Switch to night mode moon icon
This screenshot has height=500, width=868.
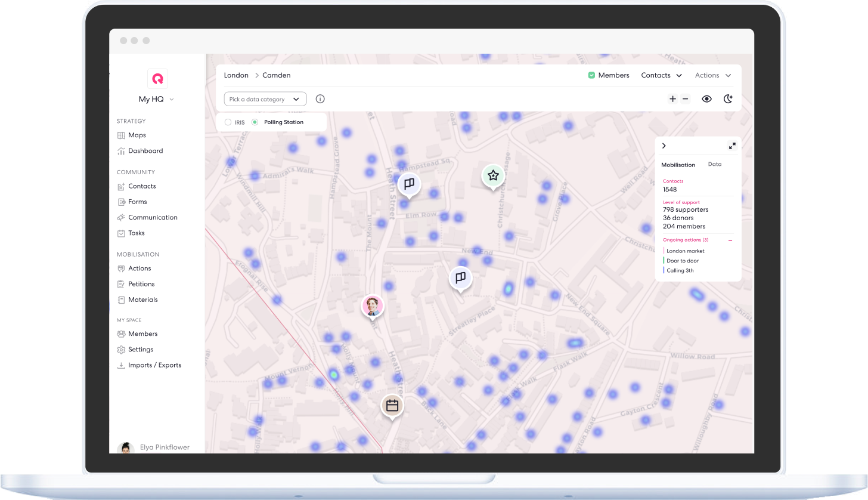click(x=728, y=99)
